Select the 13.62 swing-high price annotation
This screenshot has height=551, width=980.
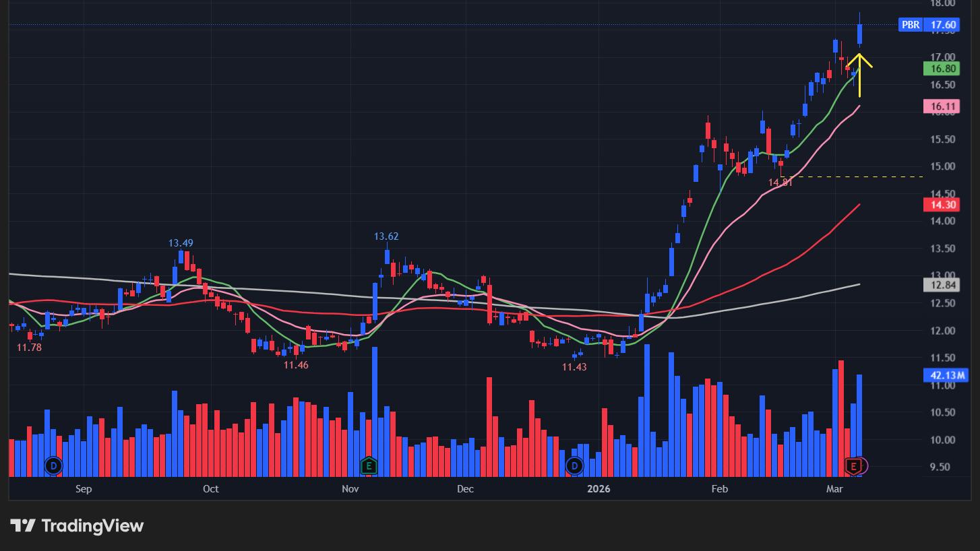[386, 236]
